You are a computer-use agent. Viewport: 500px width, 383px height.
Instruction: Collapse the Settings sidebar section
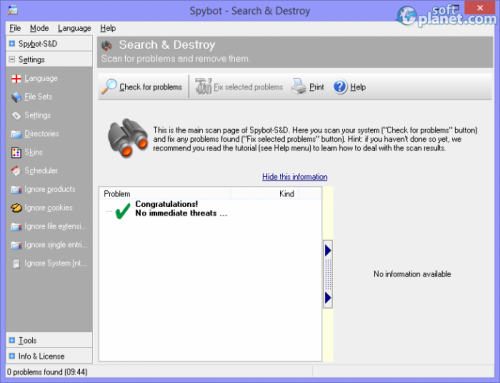point(12,59)
